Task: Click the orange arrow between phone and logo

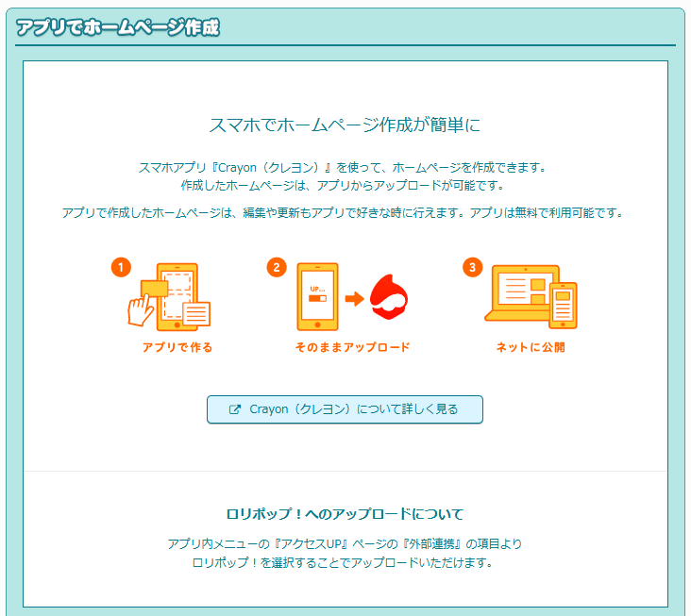Action: pos(354,299)
